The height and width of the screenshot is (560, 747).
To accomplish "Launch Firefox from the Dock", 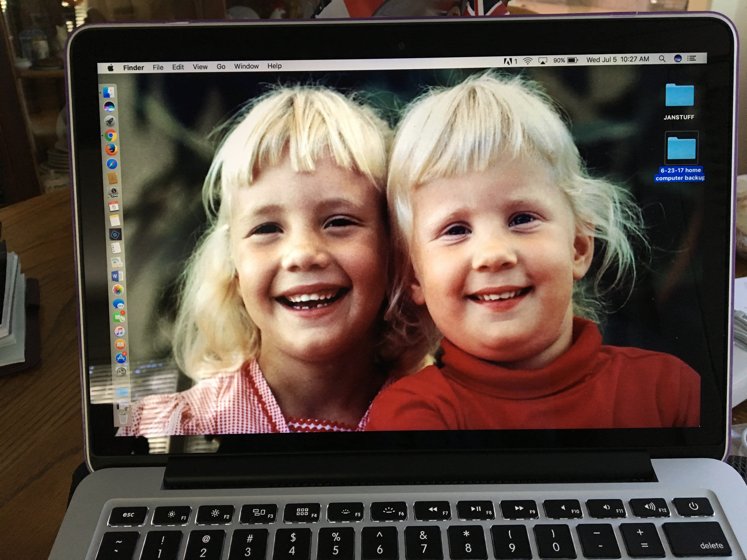I will 111,149.
